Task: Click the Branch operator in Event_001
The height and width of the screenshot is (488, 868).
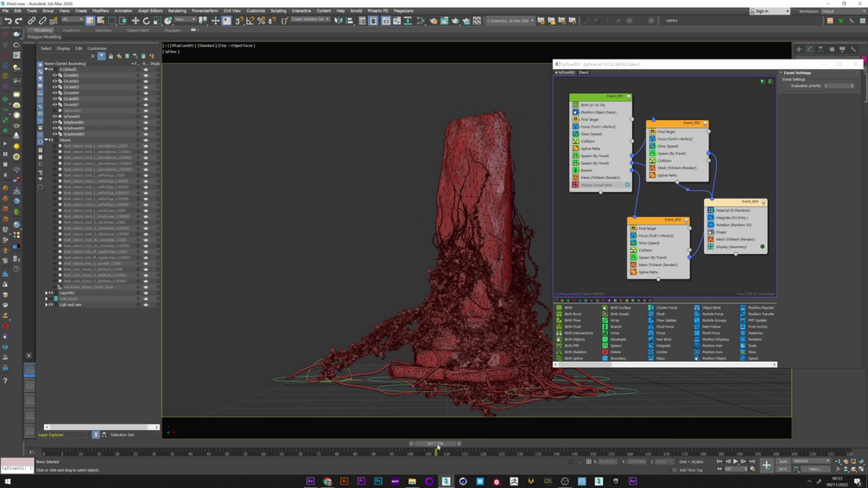Action: [x=586, y=170]
